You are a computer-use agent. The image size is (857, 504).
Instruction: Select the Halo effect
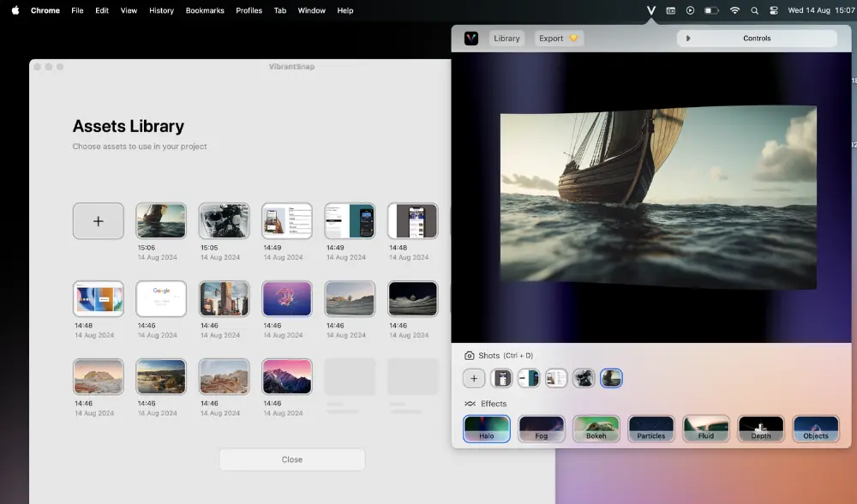(x=487, y=429)
